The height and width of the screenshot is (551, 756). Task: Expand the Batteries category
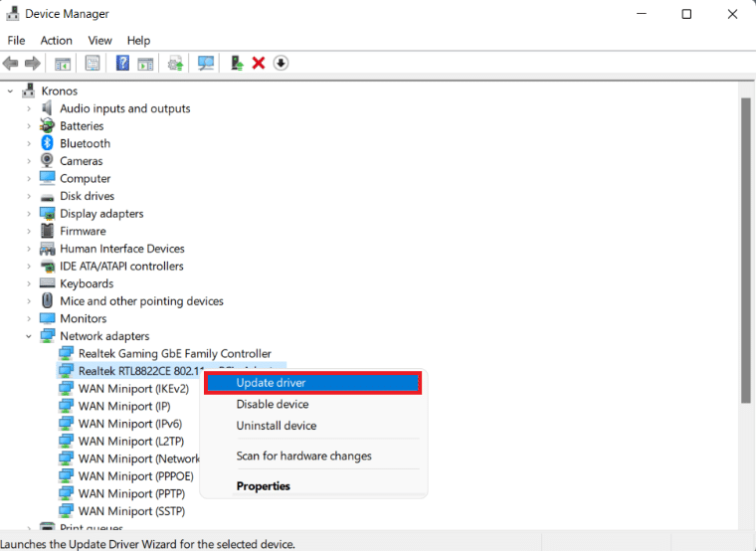coord(28,126)
